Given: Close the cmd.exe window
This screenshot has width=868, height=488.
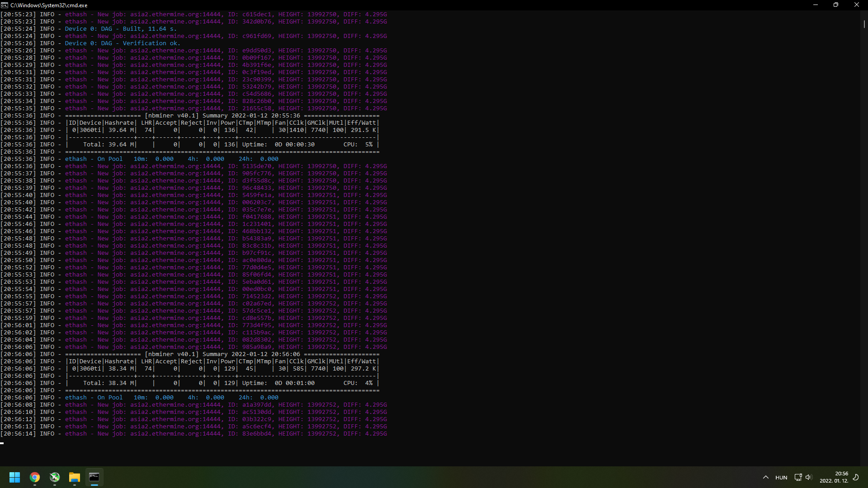Looking at the screenshot, I should coord(856,5).
